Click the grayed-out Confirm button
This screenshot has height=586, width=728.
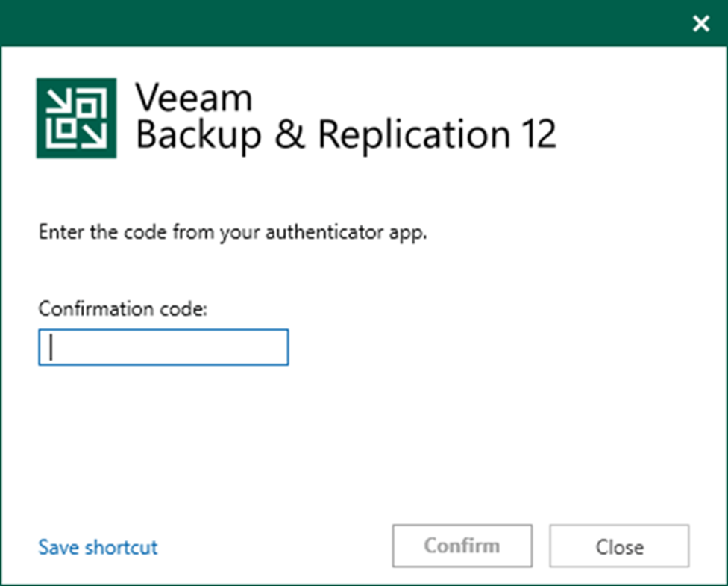462,546
